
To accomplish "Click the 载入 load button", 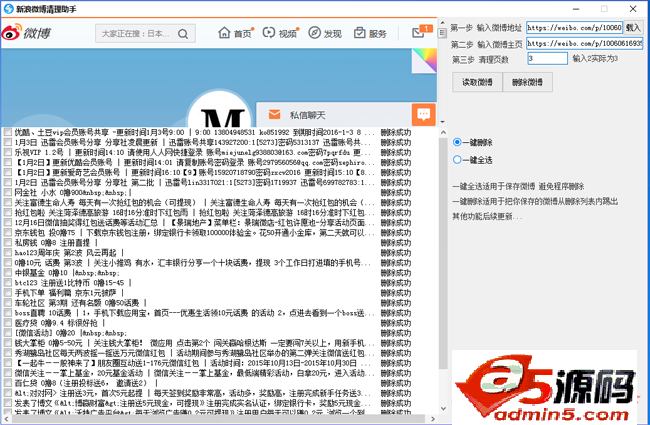I will (633, 28).
